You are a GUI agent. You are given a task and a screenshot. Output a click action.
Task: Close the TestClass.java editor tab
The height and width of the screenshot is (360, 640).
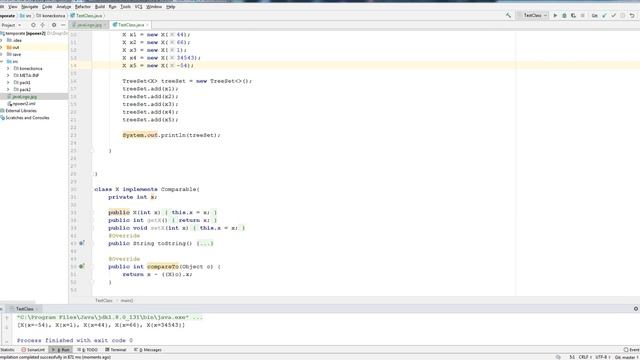pyautogui.click(x=147, y=25)
